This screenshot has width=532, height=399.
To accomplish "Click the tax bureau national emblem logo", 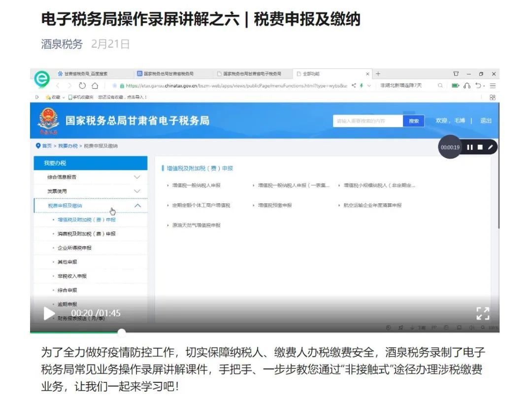I will pyautogui.click(x=48, y=121).
